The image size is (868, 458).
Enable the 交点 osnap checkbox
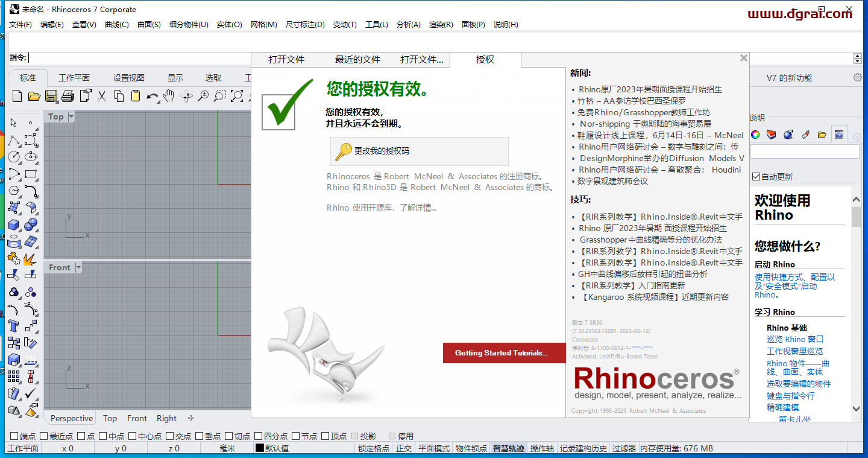171,436
